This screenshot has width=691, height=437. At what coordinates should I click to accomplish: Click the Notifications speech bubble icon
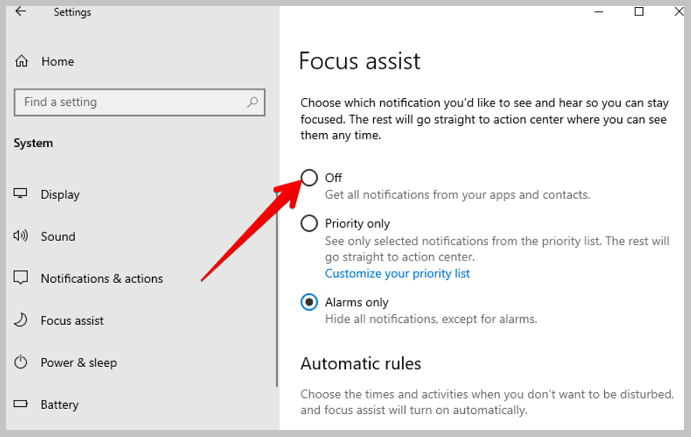click(x=21, y=278)
